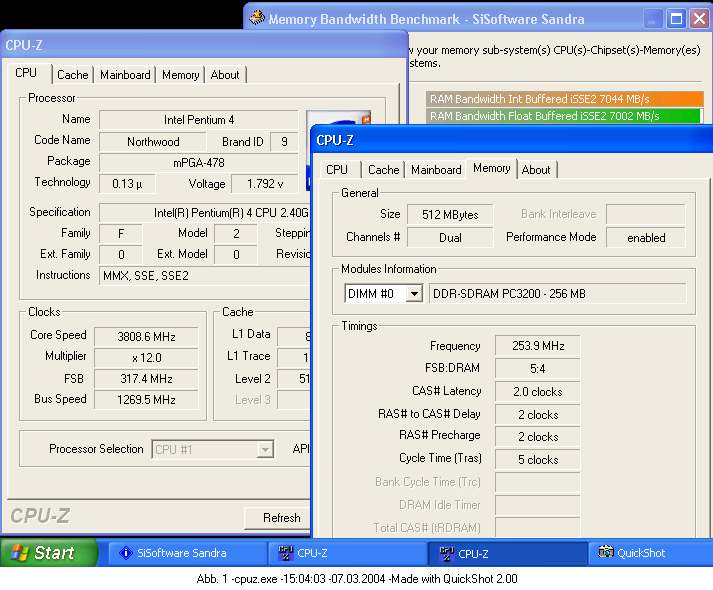
Task: Click the Package mPGA-478 value
Action: [x=199, y=163]
